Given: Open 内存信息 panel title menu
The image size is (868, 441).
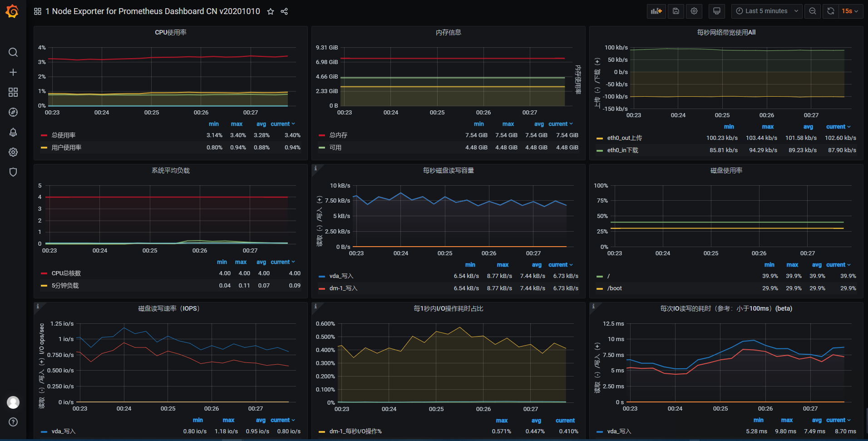Looking at the screenshot, I should click(x=449, y=32).
